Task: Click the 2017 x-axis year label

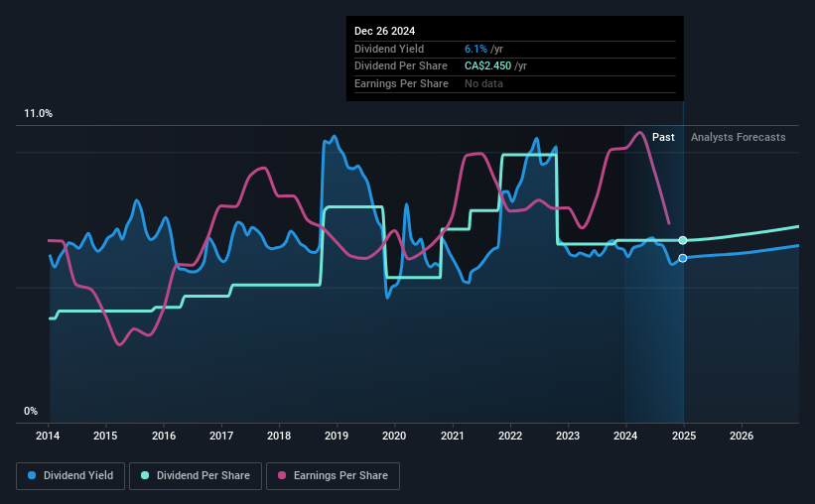Action: coord(221,436)
